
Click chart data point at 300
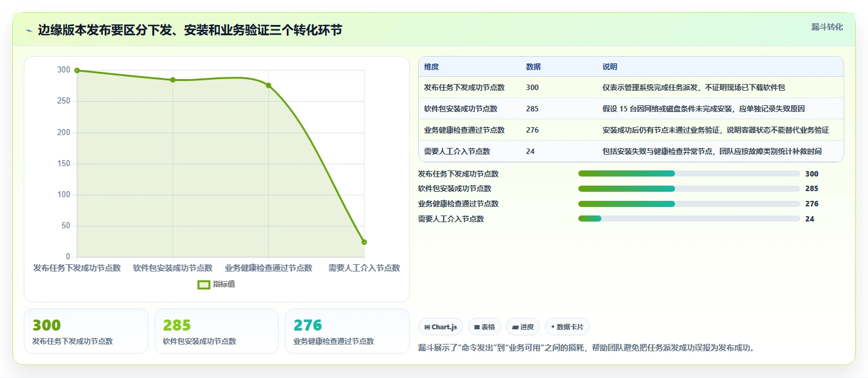(x=77, y=71)
